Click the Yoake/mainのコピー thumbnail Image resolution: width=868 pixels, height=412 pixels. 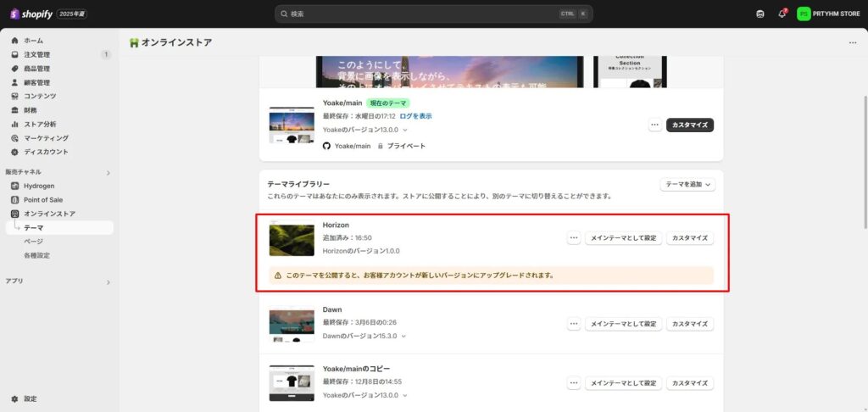292,383
